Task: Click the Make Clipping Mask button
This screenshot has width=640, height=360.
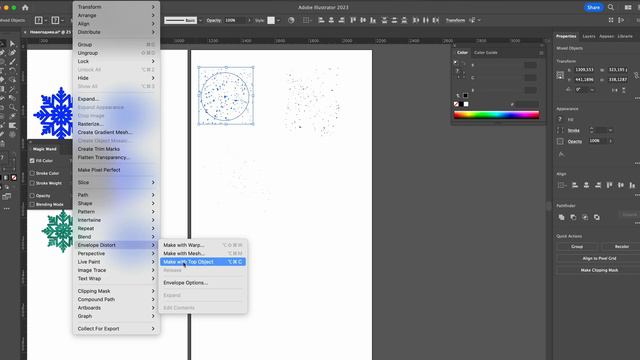Action: [x=599, y=270]
